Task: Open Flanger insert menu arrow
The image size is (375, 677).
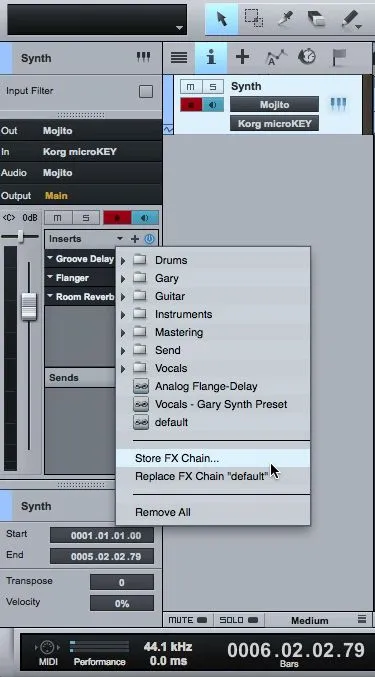Action: (50, 277)
